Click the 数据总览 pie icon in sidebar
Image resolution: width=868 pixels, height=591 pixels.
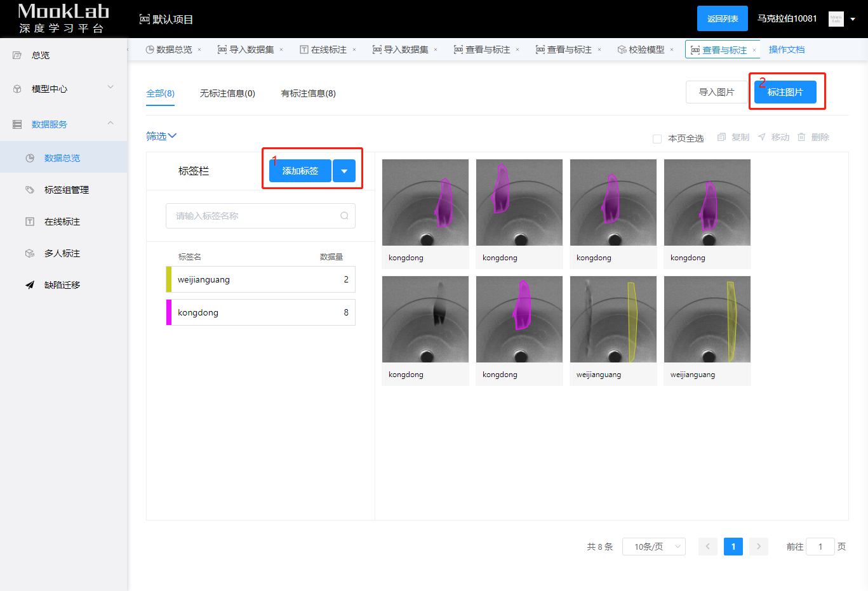click(30, 158)
